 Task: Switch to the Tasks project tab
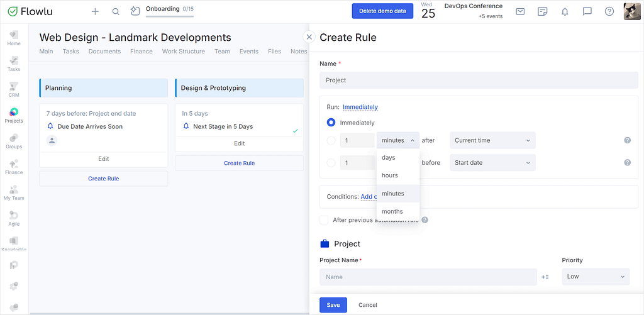(70, 52)
